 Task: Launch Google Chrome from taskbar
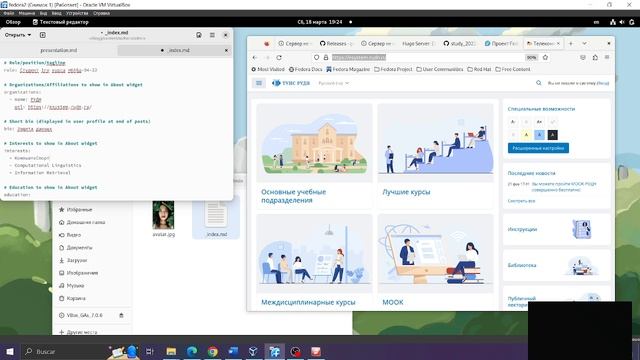(x=212, y=351)
